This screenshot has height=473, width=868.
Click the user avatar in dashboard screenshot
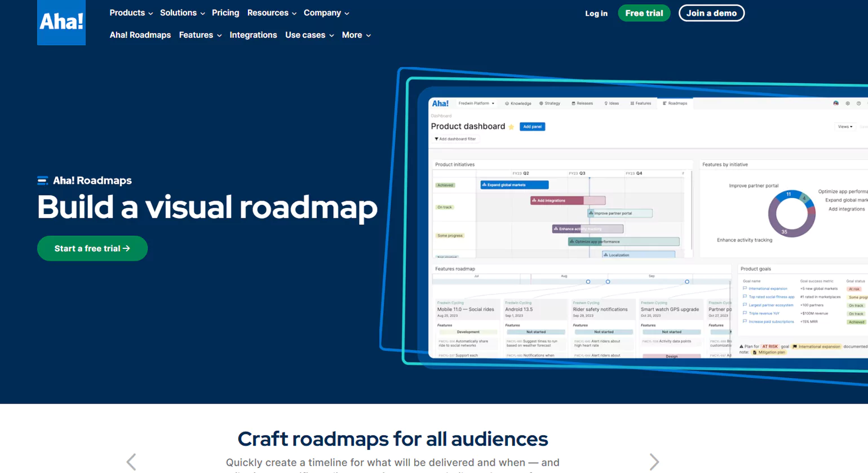tap(836, 104)
